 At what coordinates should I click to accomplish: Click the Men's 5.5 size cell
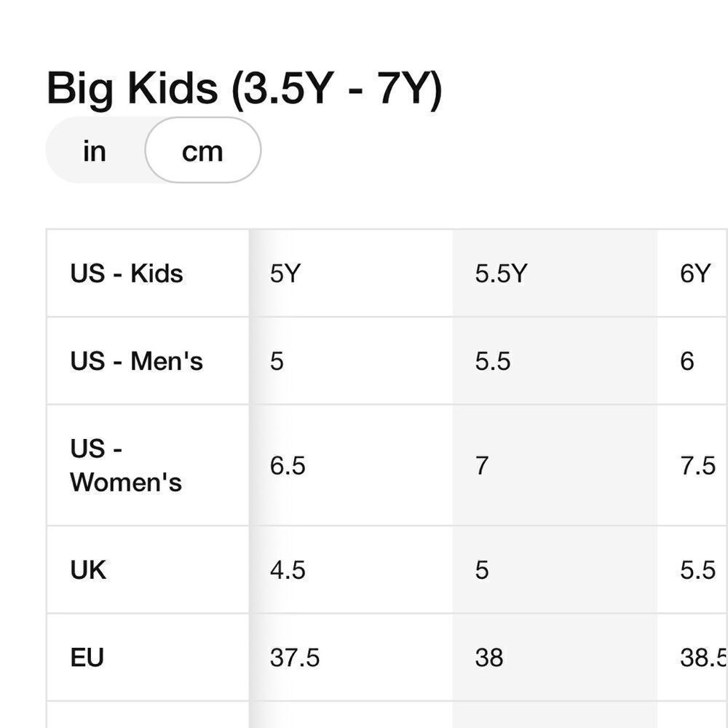pos(493,361)
